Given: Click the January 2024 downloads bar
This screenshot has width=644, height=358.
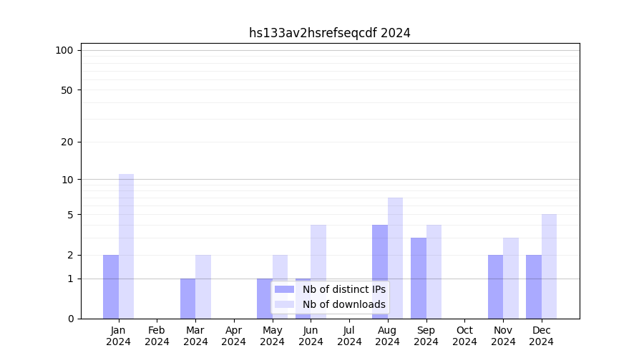Looking at the screenshot, I should pyautogui.click(x=126, y=246).
